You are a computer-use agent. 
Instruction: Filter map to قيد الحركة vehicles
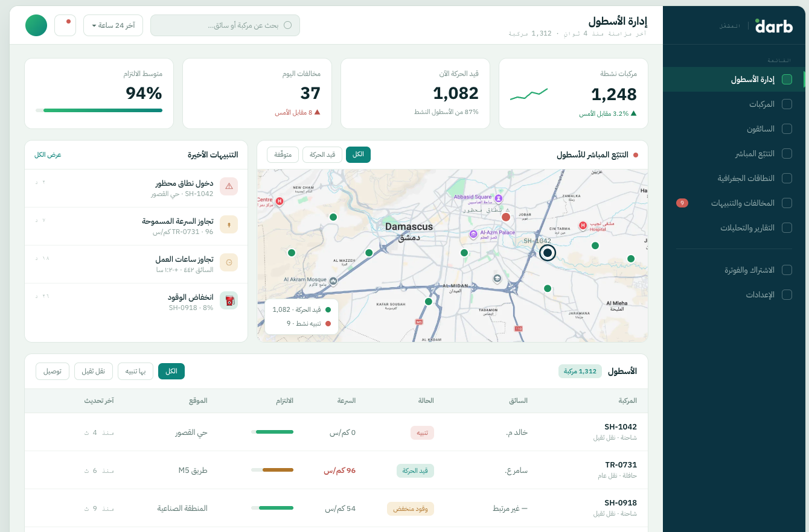[322, 154]
